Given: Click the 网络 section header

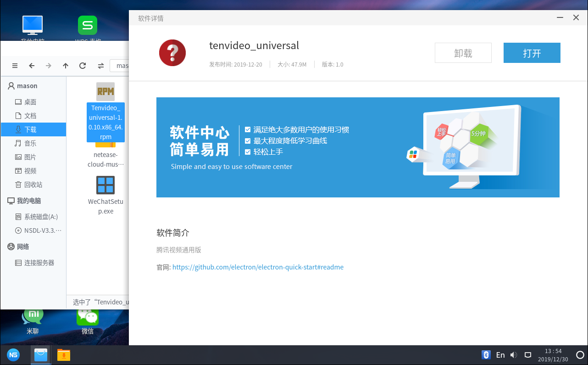Looking at the screenshot, I should (x=33, y=247).
